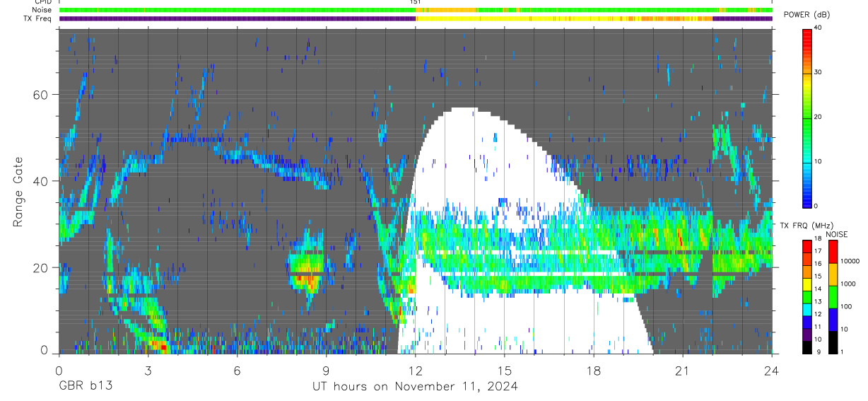
Task: Click the 16 label on the TX FRQ scale
Action: click(818, 264)
